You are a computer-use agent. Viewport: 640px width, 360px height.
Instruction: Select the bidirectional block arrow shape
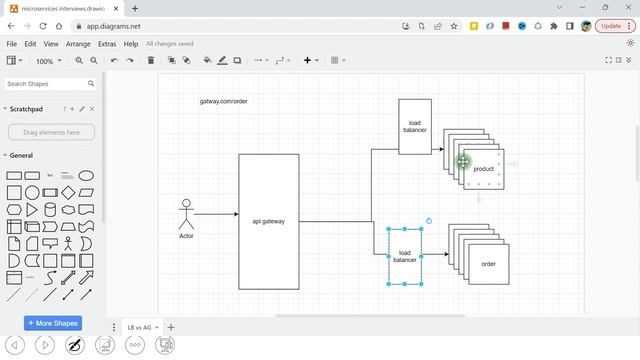pyautogui.click(x=68, y=278)
